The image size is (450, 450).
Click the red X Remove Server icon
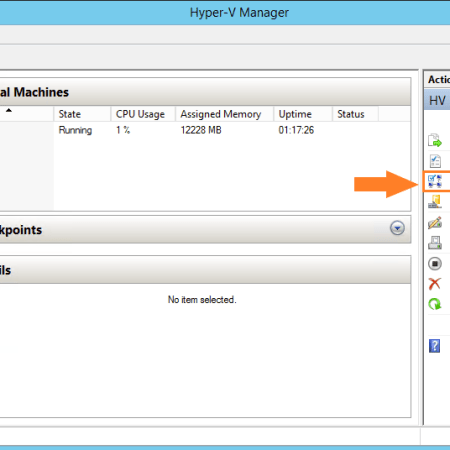tap(435, 284)
